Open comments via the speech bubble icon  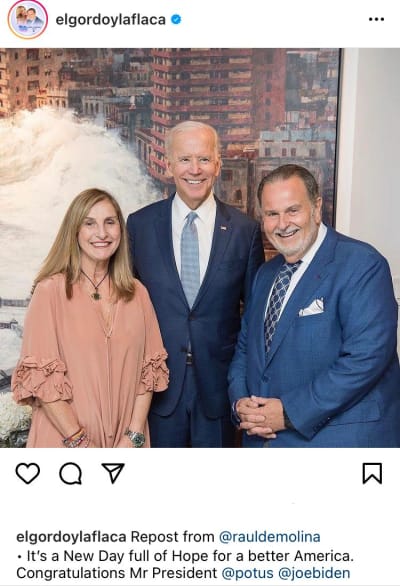pyautogui.click(x=71, y=474)
